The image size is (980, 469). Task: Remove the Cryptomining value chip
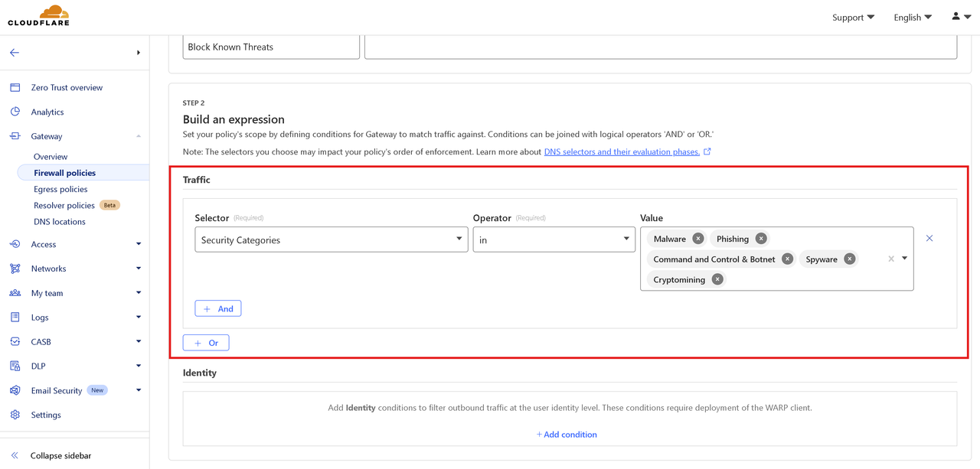click(x=717, y=279)
